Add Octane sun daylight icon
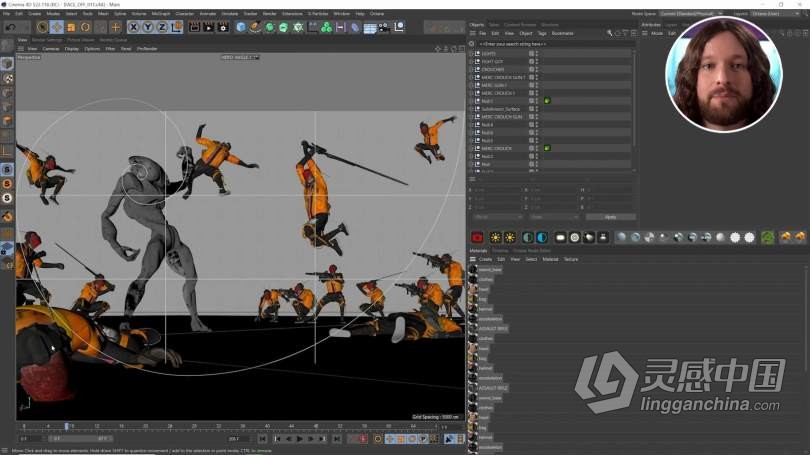 495,237
